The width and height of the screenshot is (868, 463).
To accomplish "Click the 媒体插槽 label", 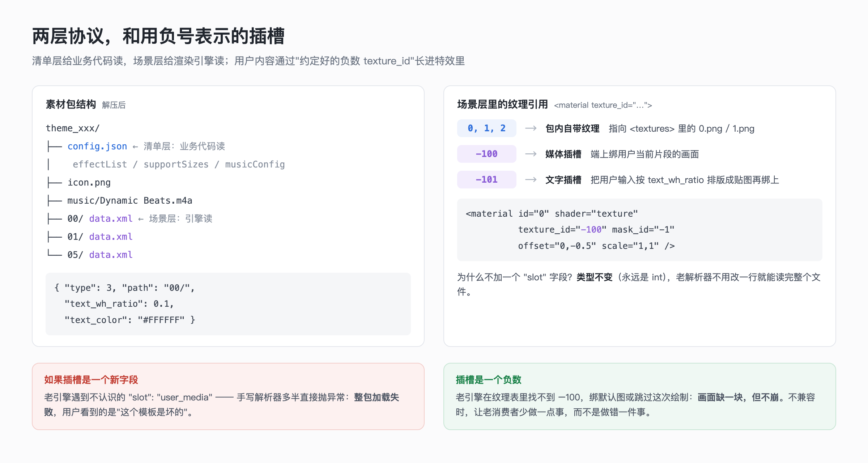I will pos(563,154).
